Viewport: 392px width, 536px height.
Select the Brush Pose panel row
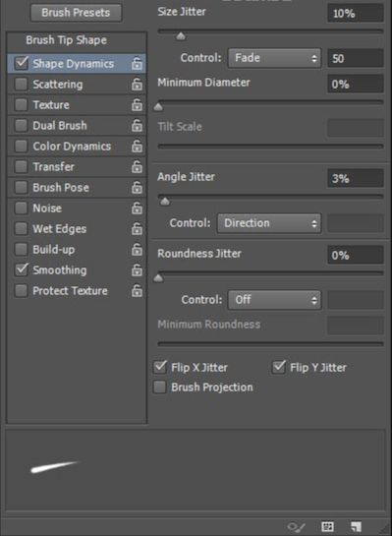pos(77,187)
